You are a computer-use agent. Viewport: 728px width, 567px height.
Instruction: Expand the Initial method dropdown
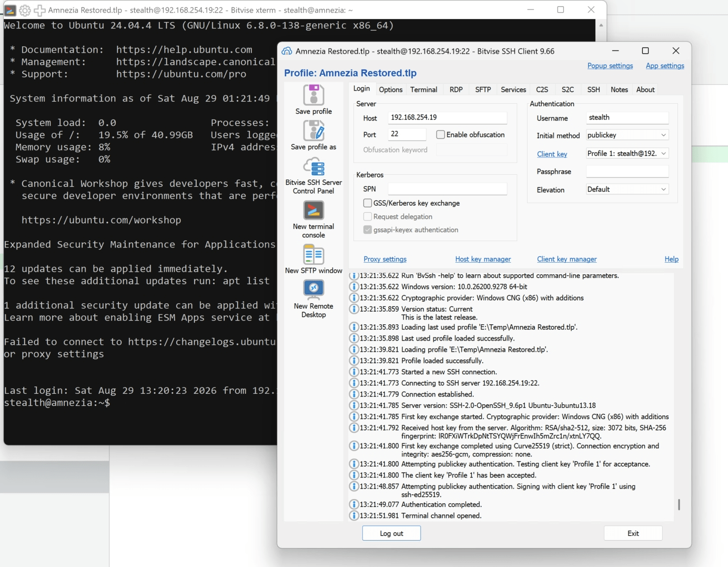coord(627,135)
